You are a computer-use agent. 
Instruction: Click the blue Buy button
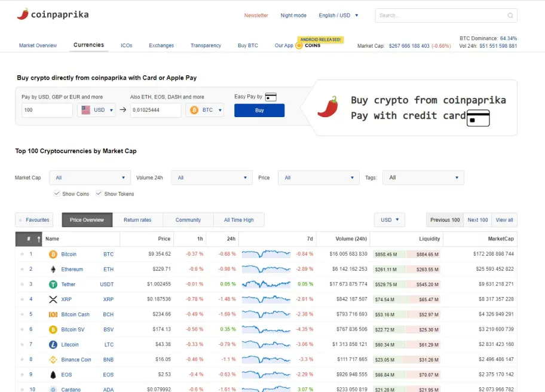pyautogui.click(x=259, y=110)
